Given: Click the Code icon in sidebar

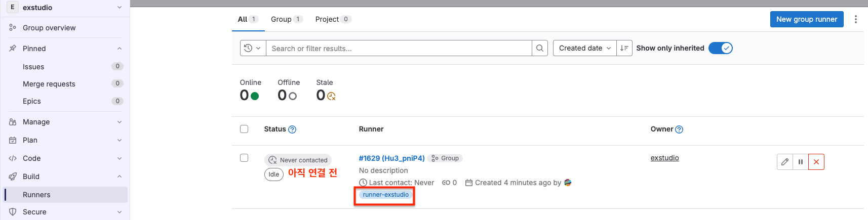Looking at the screenshot, I should click(13, 158).
